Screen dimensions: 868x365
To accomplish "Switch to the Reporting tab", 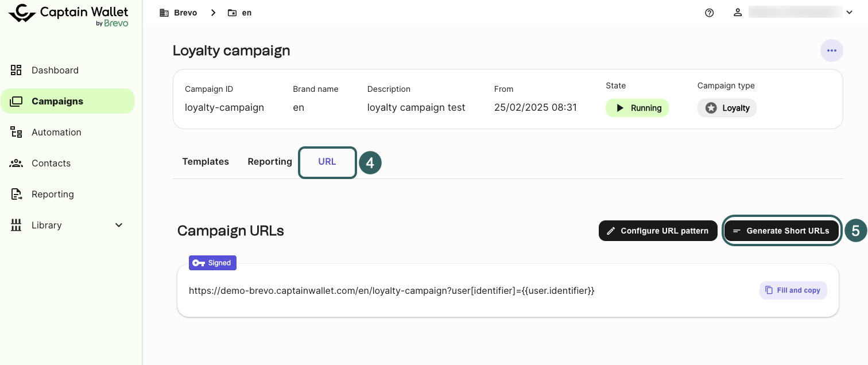I will (x=270, y=162).
